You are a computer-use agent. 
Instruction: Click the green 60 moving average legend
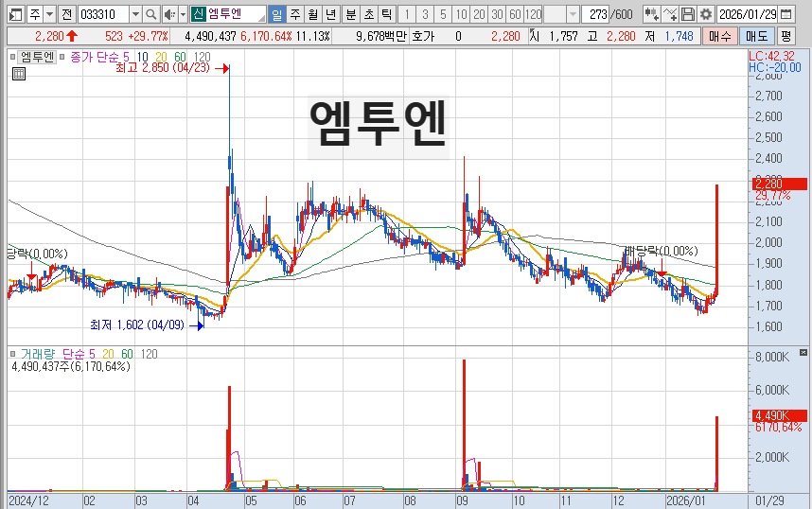point(180,57)
